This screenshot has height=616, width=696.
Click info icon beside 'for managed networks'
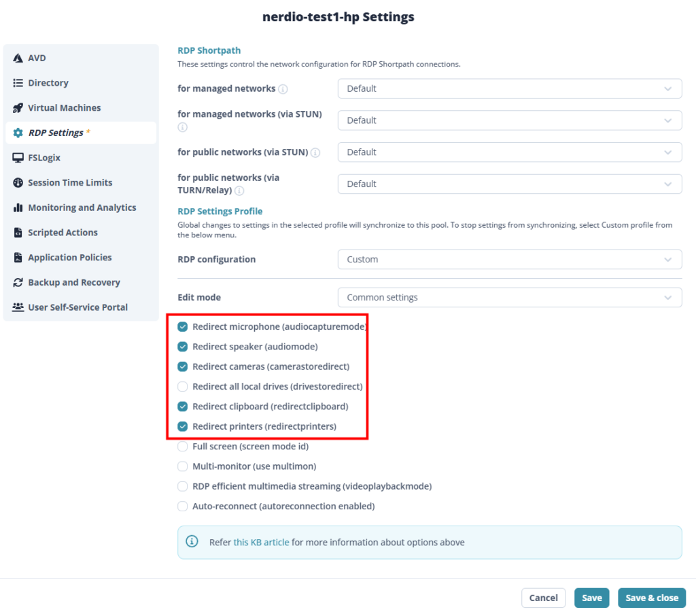tap(283, 89)
